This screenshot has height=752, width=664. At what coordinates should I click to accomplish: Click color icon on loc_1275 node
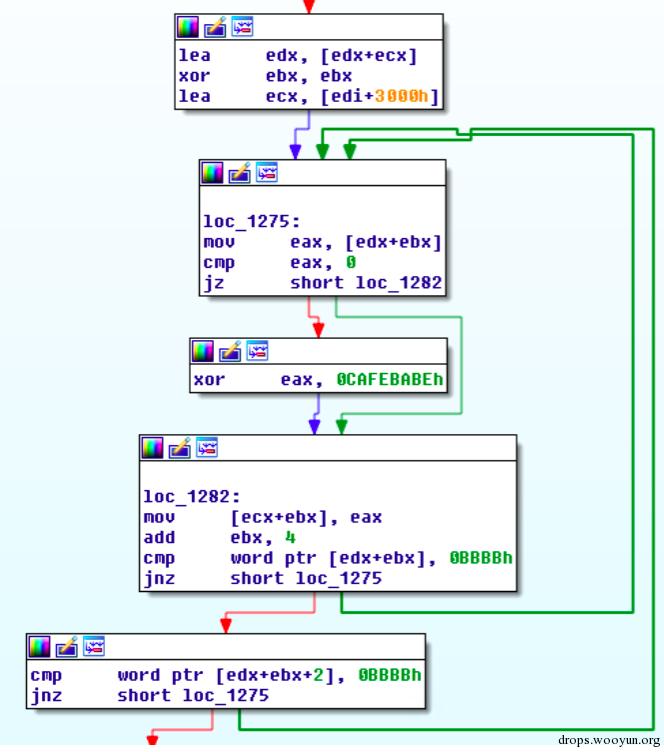(212, 173)
